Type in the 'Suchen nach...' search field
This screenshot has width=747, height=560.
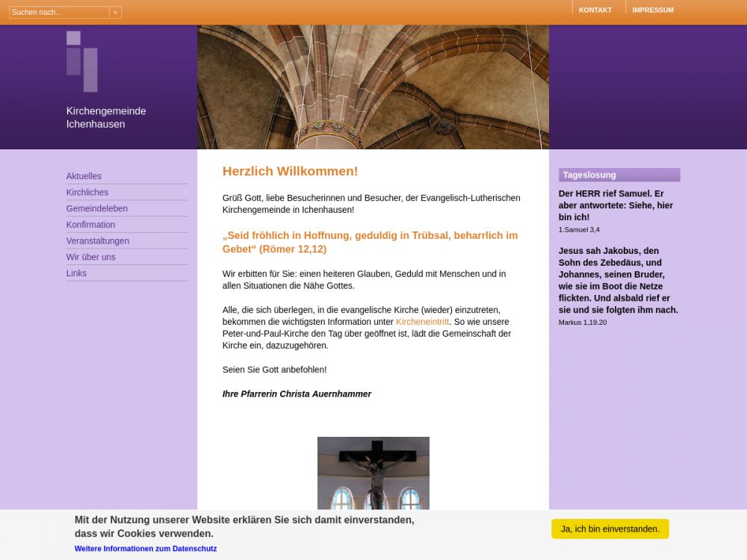click(59, 13)
